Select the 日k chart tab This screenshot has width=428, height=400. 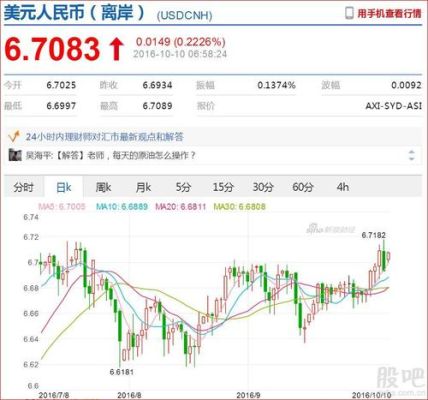click(63, 187)
